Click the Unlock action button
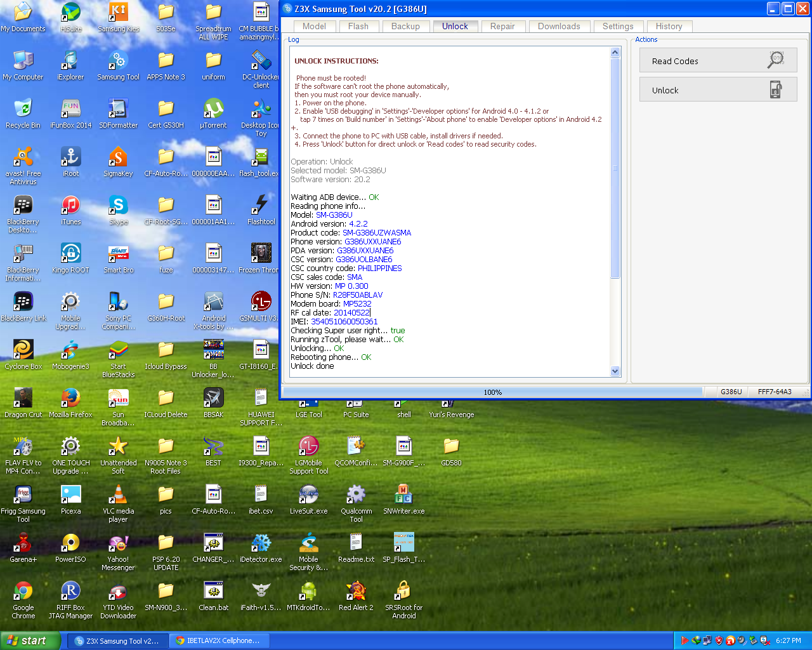Viewport: 812px width, 650px height. pyautogui.click(x=717, y=90)
